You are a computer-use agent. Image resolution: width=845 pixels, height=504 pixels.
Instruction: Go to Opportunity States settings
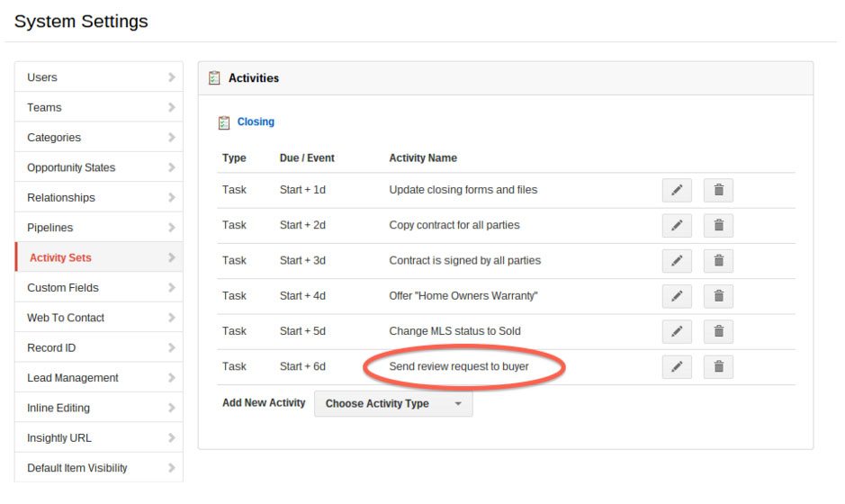click(99, 167)
